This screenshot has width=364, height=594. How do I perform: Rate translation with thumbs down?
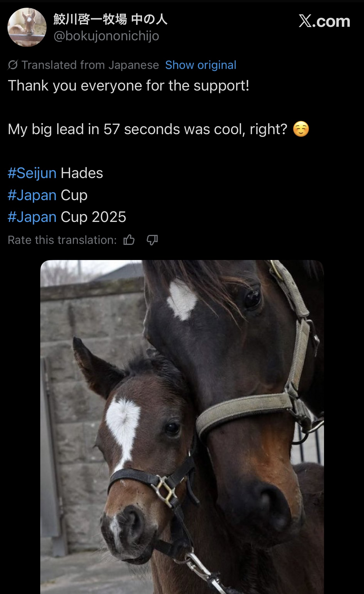point(152,240)
